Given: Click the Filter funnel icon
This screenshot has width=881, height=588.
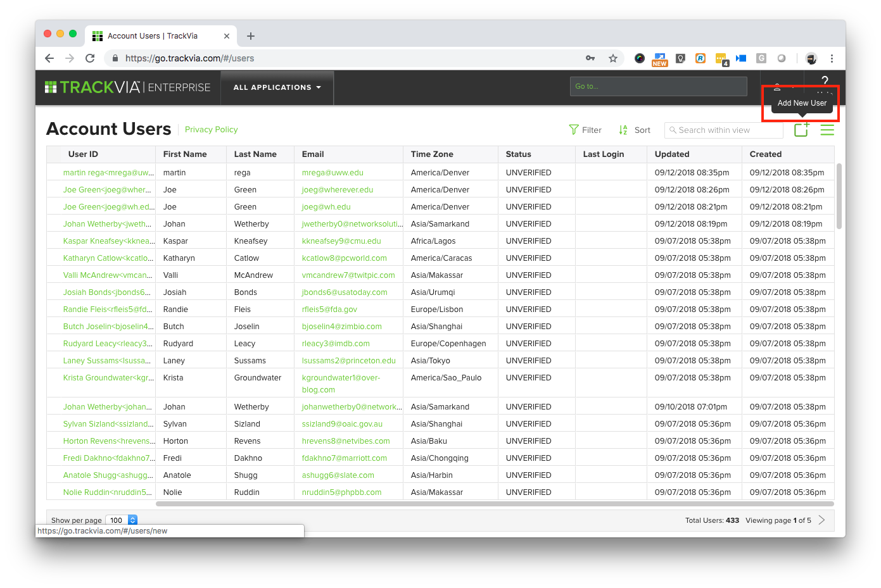Looking at the screenshot, I should 574,130.
